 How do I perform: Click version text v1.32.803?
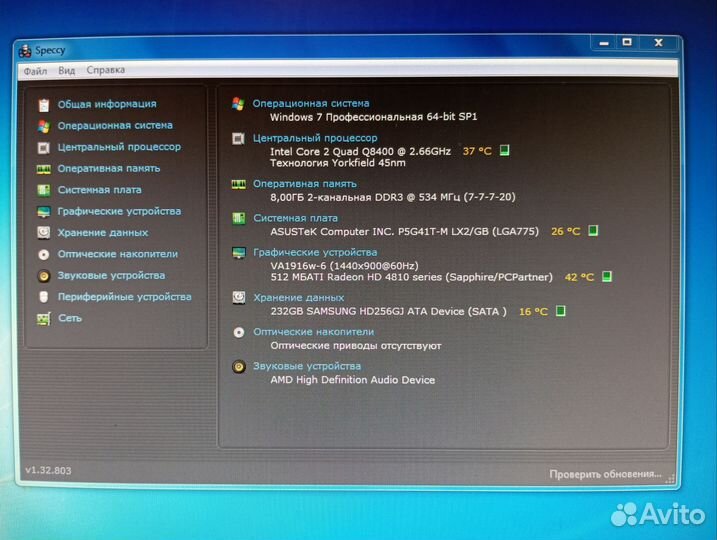tap(48, 470)
